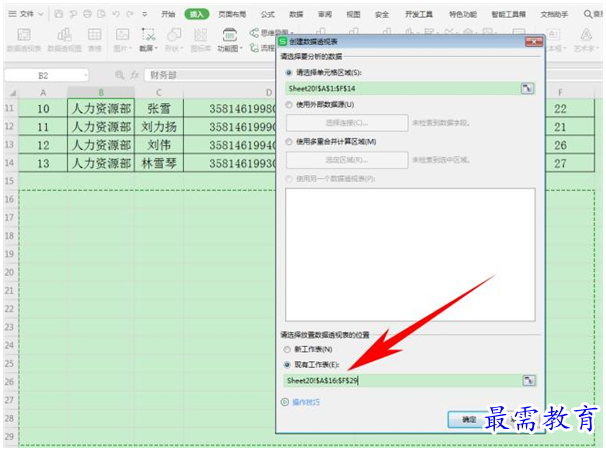Click the range picker icon for location field
606x450 pixels.
click(529, 381)
